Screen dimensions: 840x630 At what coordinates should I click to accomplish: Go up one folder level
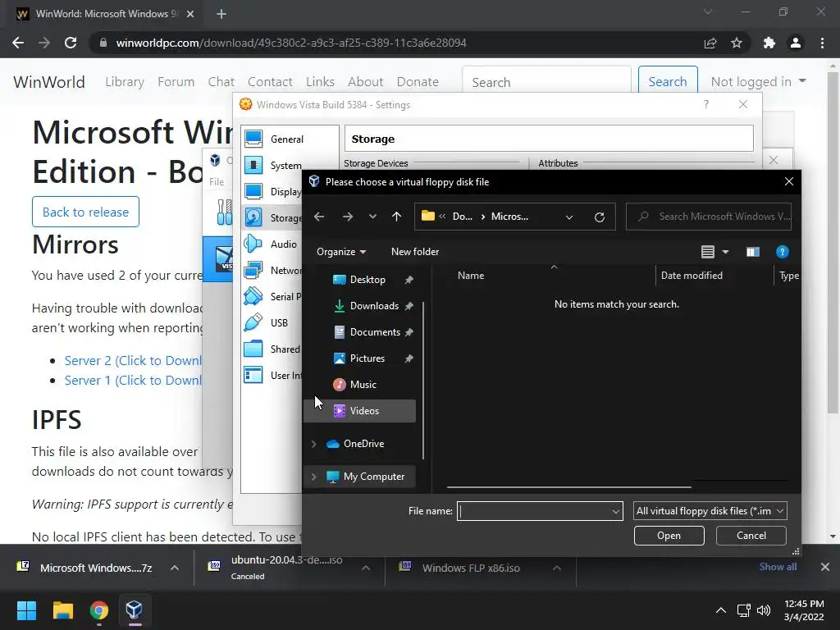click(396, 217)
